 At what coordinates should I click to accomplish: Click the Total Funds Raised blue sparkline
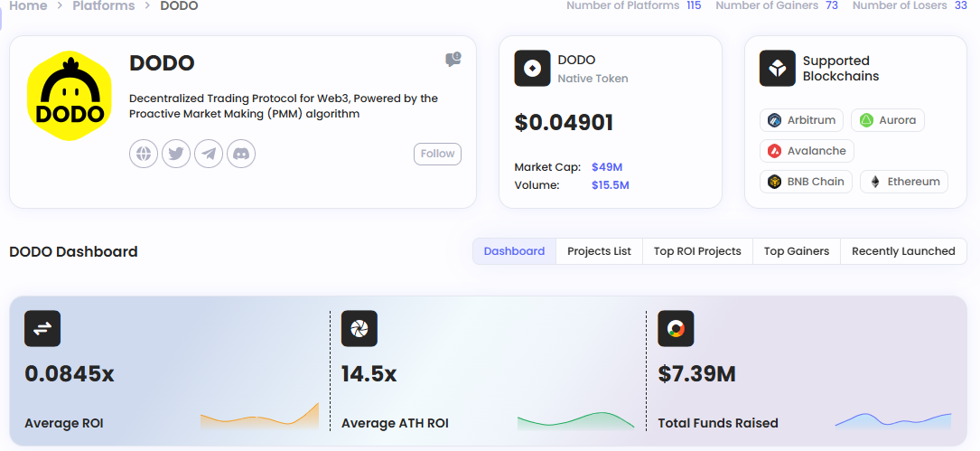893,420
